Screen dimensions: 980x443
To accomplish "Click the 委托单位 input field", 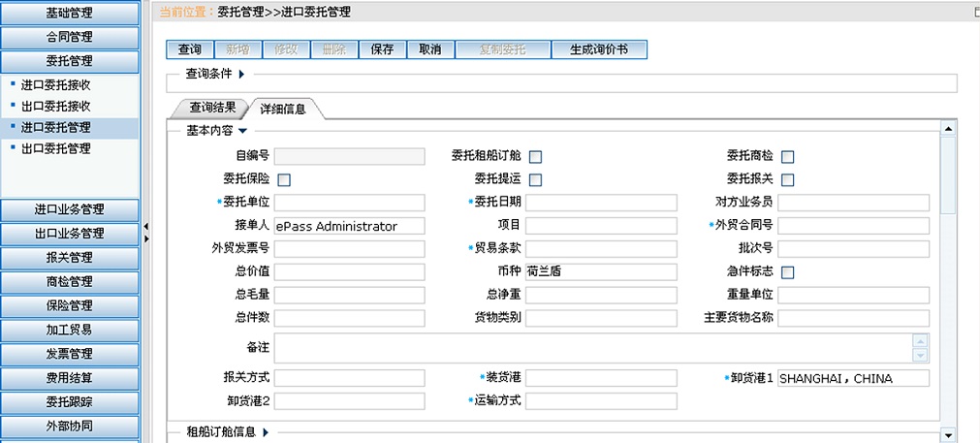I will coord(349,203).
